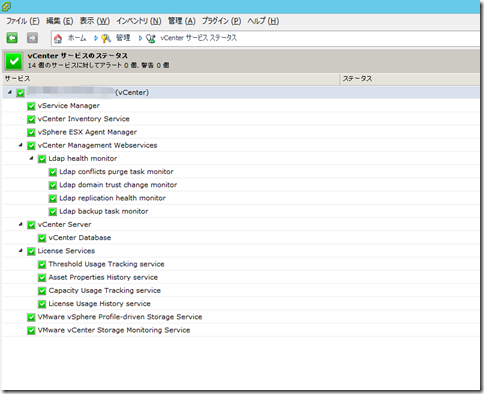Image resolution: width=484 pixels, height=394 pixels.
Task: Click status icon of License Usage History service
Action: pos(42,304)
